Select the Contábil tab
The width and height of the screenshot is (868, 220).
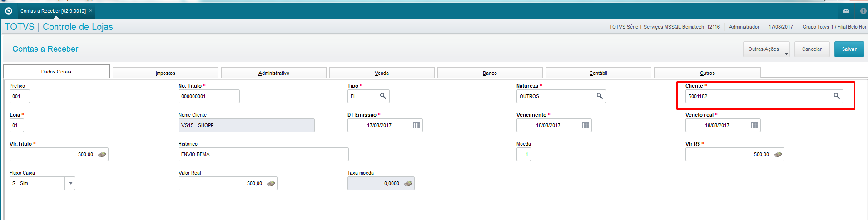coord(598,73)
